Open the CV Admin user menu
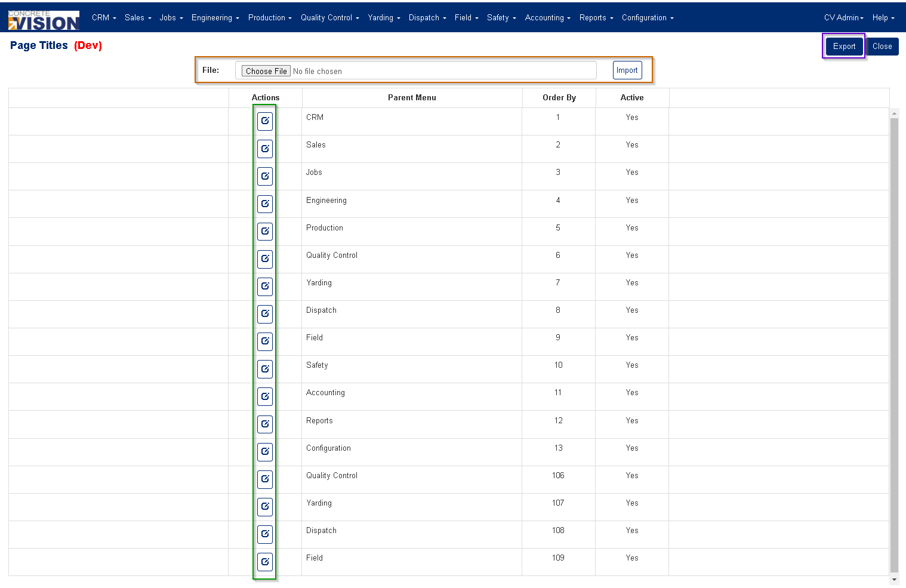 (844, 18)
